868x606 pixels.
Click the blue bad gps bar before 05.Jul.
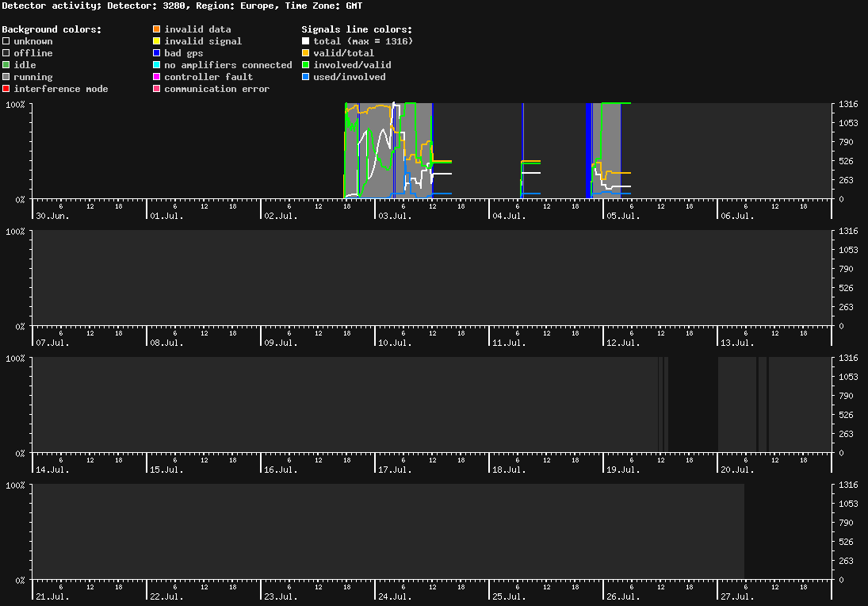click(x=588, y=150)
